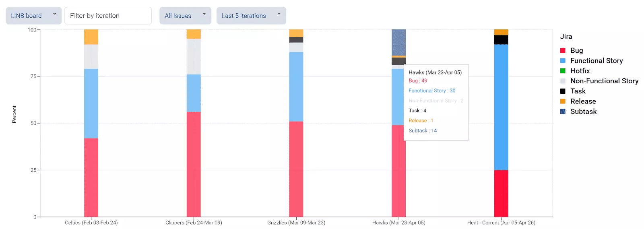This screenshot has width=644, height=229.
Task: Open the Last 5 iterations dropdown
Action: [251, 16]
